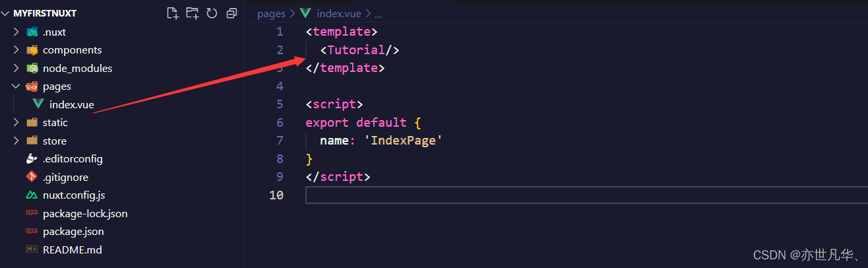Click the New Folder icon in explorer header

[192, 13]
